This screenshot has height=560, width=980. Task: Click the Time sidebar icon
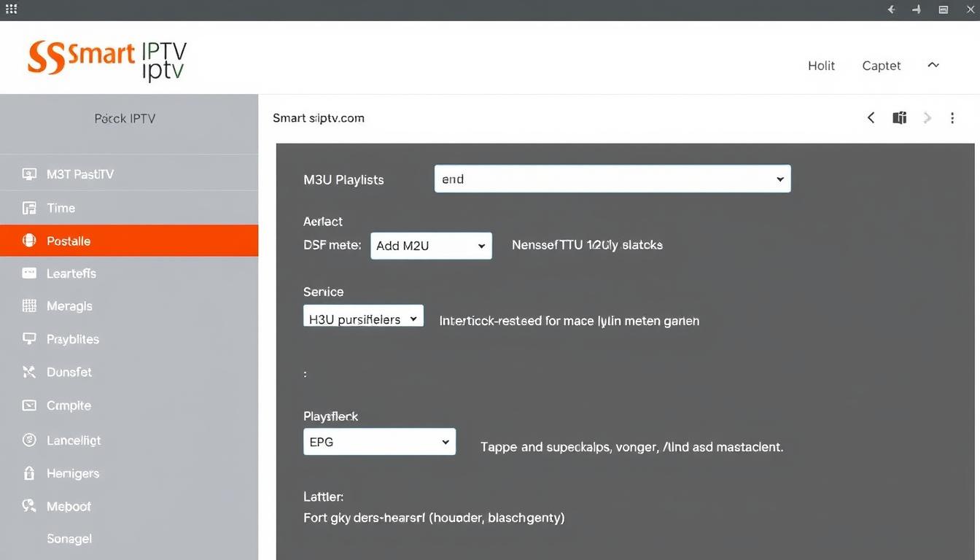(x=29, y=208)
